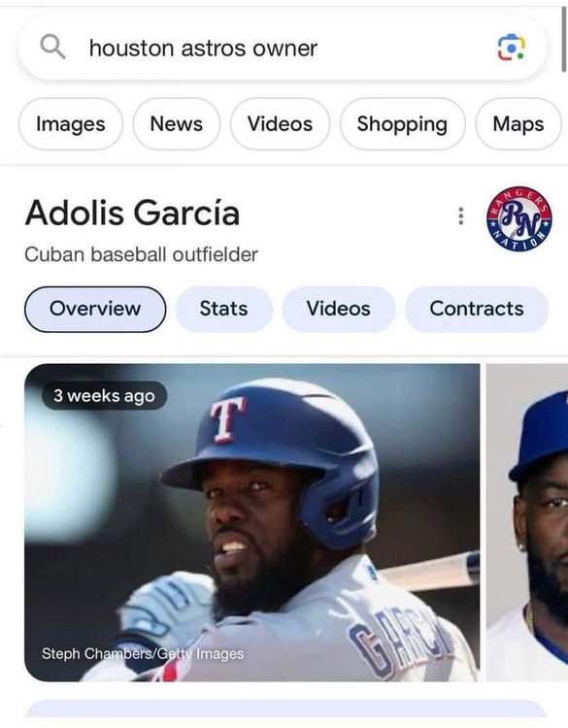Click the Cuban baseball outfielder subtitle
Viewport: 568px width, 728px height.
[141, 255]
